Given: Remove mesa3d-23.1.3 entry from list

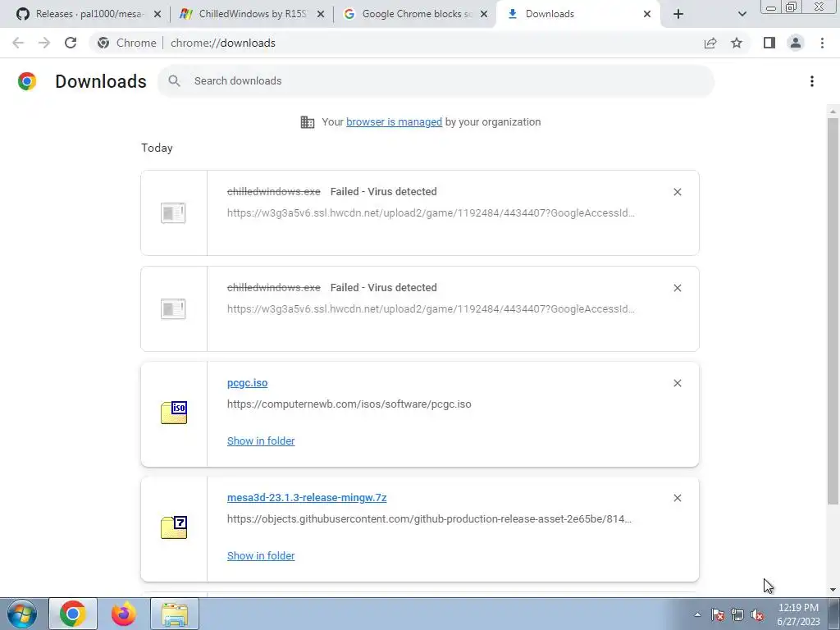Looking at the screenshot, I should point(677,498).
